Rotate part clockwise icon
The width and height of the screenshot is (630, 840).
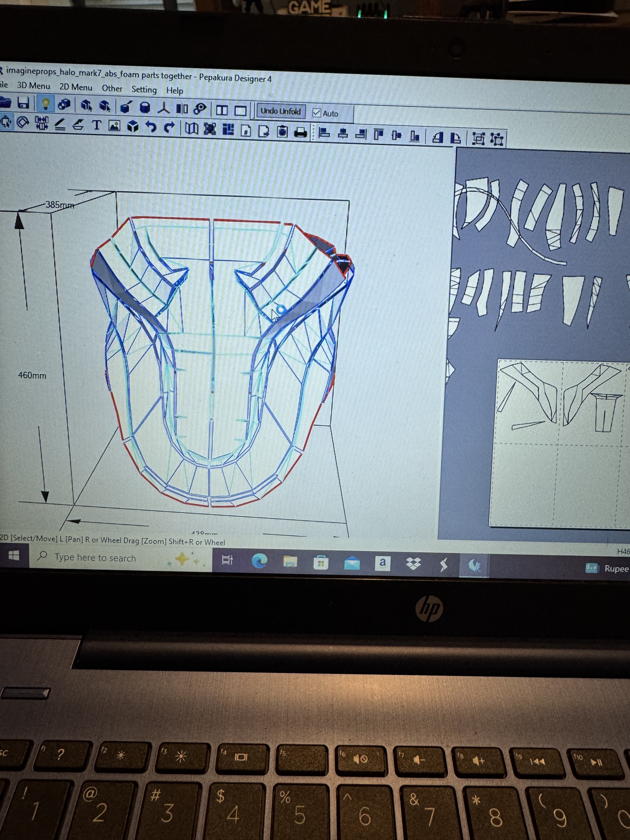456,138
